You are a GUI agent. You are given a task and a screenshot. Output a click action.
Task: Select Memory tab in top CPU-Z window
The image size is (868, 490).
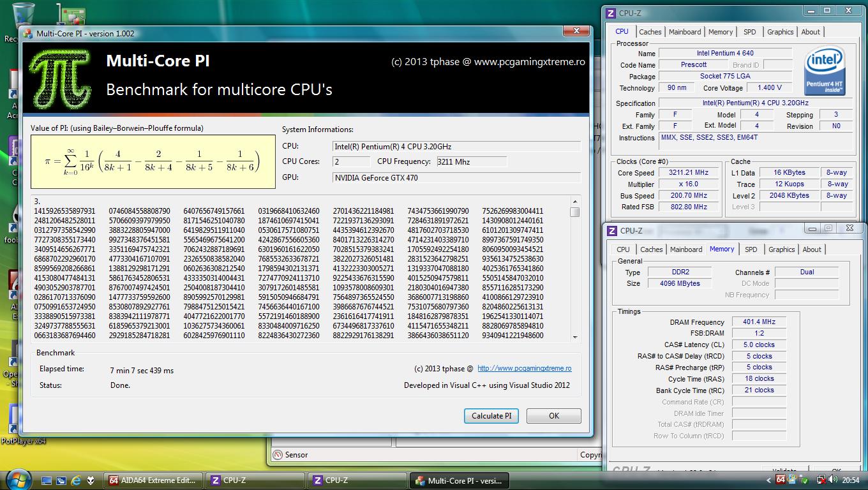pyautogui.click(x=721, y=32)
